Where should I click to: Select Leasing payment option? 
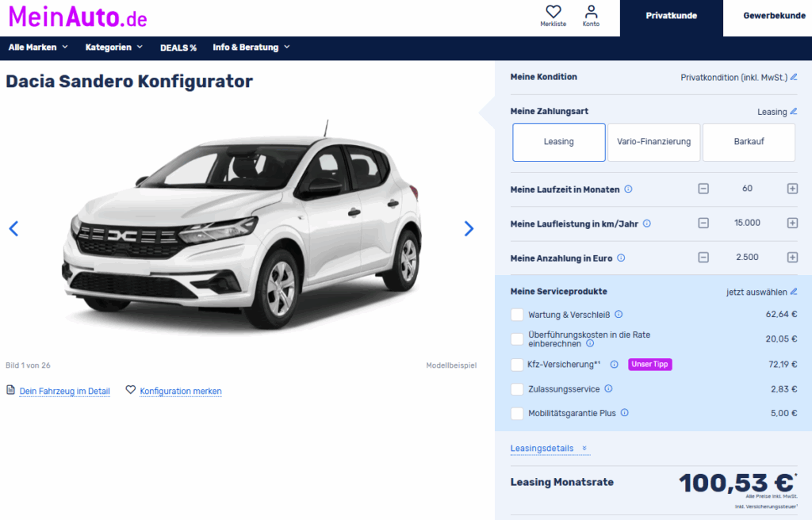tap(559, 142)
